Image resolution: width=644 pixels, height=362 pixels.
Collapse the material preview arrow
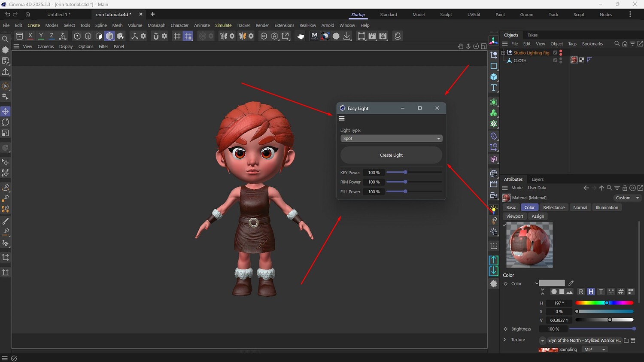pyautogui.click(x=504, y=225)
